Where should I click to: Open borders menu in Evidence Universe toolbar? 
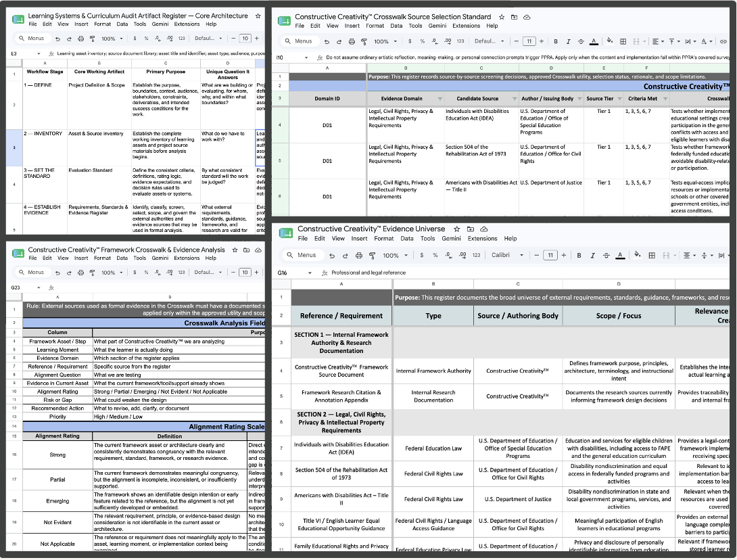[x=652, y=256]
